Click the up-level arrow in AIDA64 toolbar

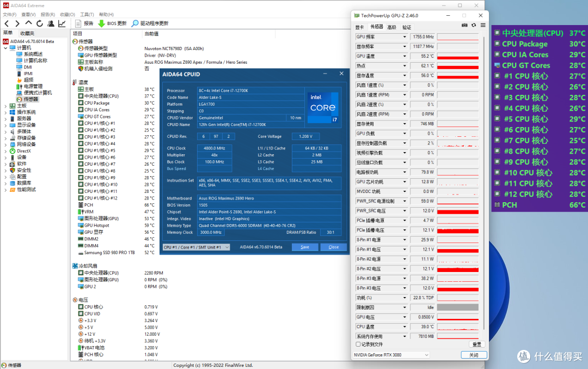(28, 23)
